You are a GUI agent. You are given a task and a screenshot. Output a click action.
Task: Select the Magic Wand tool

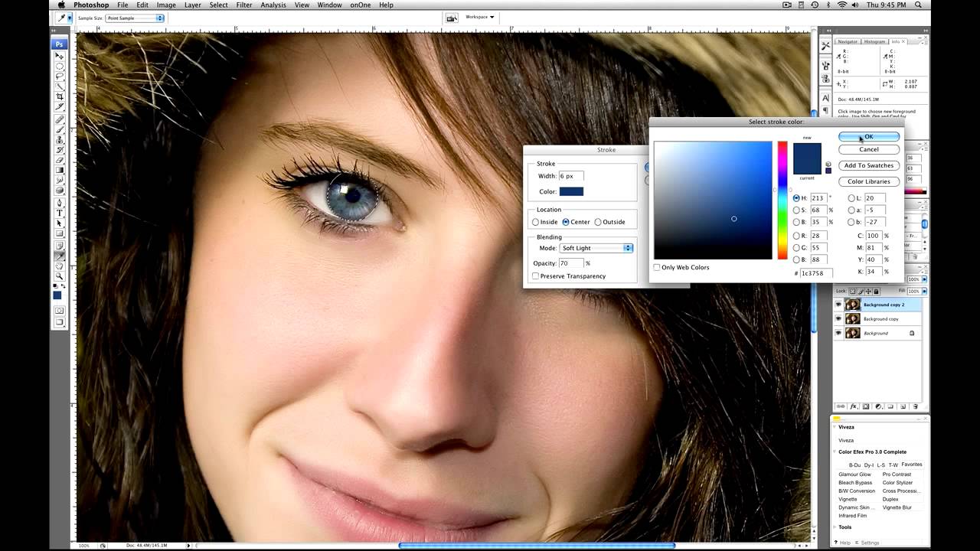pos(61,85)
